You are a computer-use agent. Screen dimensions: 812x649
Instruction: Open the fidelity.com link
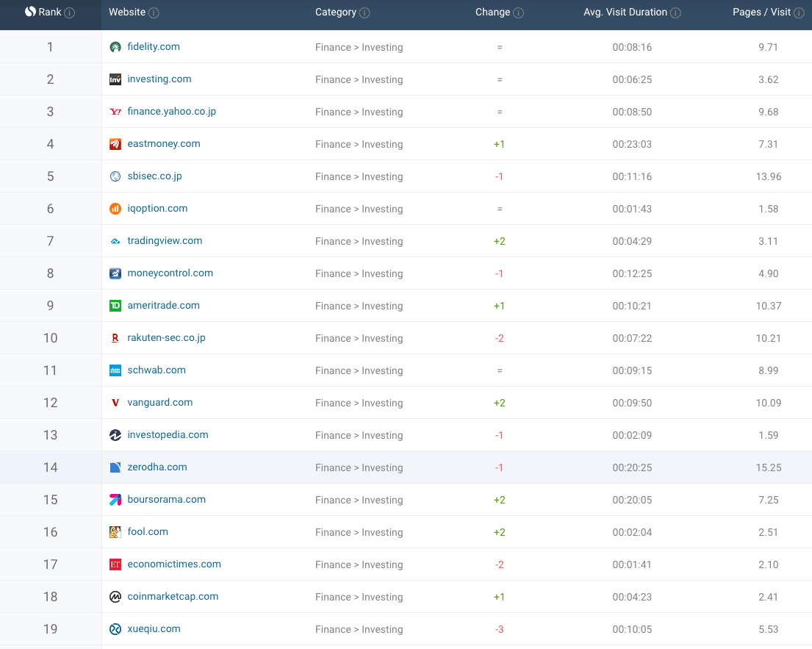154,46
